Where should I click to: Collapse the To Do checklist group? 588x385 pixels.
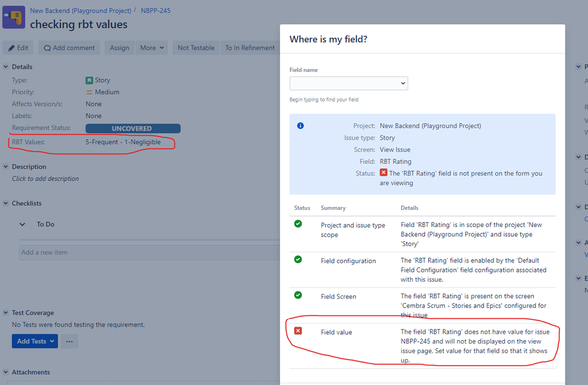(x=22, y=225)
